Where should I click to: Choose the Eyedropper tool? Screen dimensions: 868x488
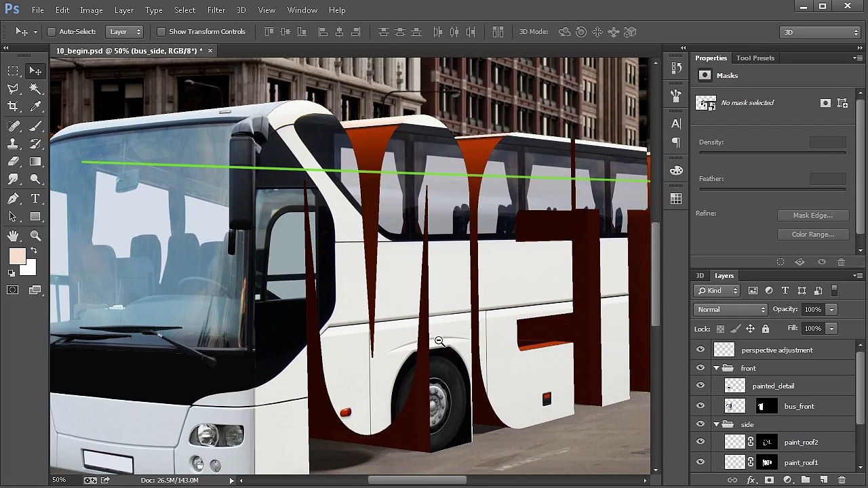click(x=36, y=106)
